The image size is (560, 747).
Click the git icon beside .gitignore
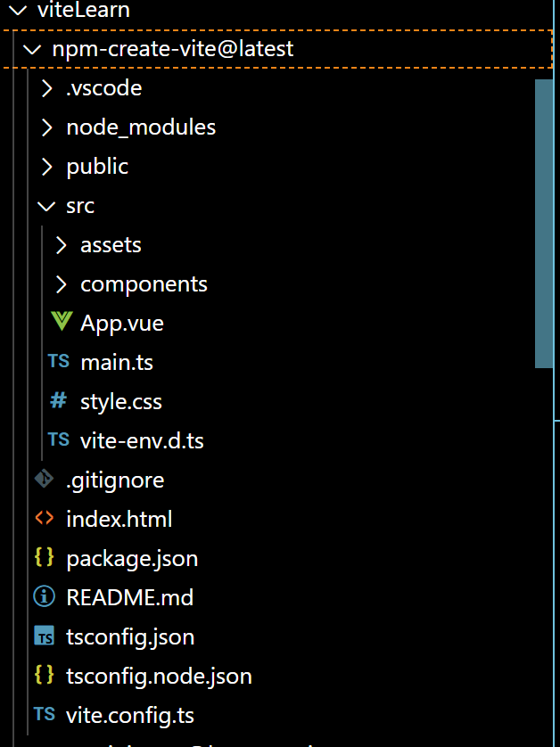coord(45,479)
